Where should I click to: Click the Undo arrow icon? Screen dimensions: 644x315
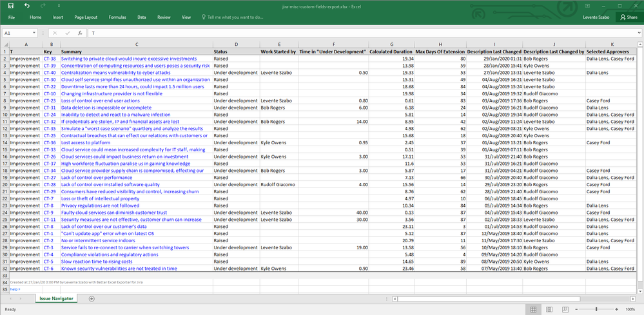pyautogui.click(x=26, y=5)
